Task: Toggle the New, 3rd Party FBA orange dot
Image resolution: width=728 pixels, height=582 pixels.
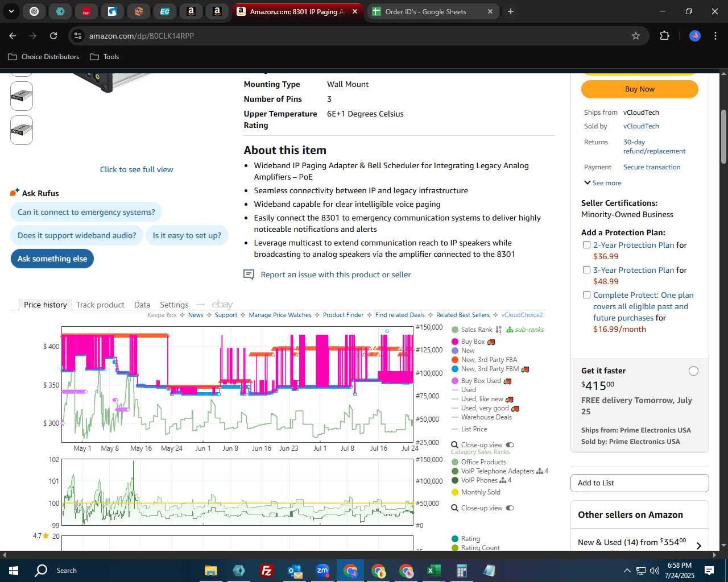Action: point(455,360)
